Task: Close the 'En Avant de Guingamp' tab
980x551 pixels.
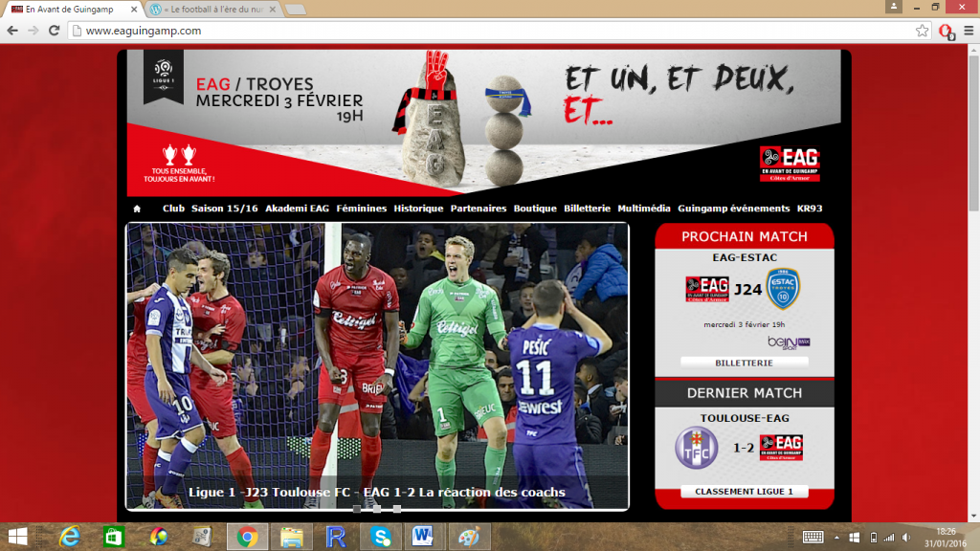Action: tap(134, 10)
